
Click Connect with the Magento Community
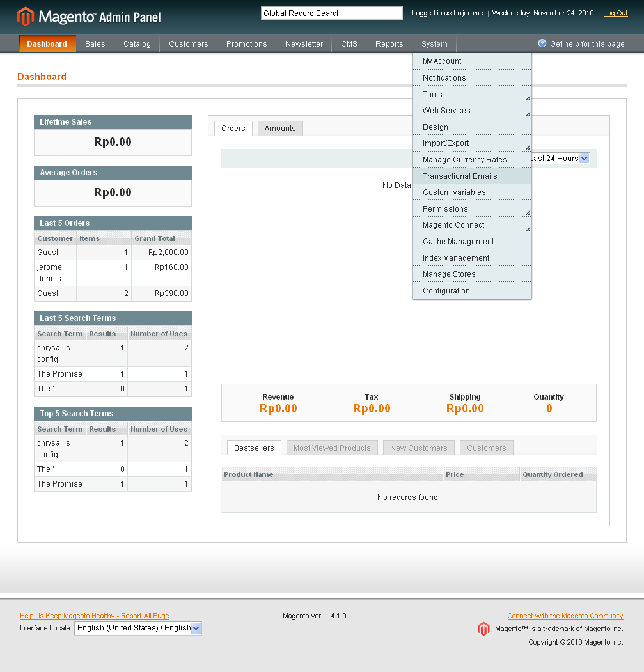565,616
